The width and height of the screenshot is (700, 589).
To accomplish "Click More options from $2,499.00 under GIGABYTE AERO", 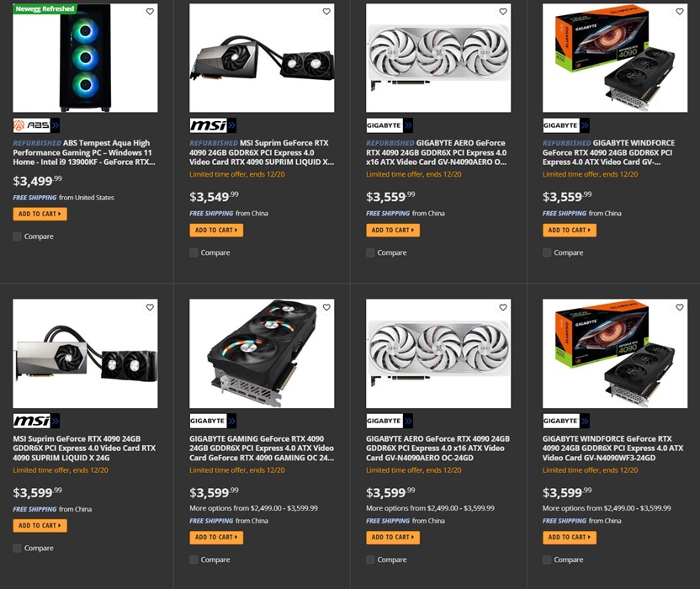I will pos(431,508).
